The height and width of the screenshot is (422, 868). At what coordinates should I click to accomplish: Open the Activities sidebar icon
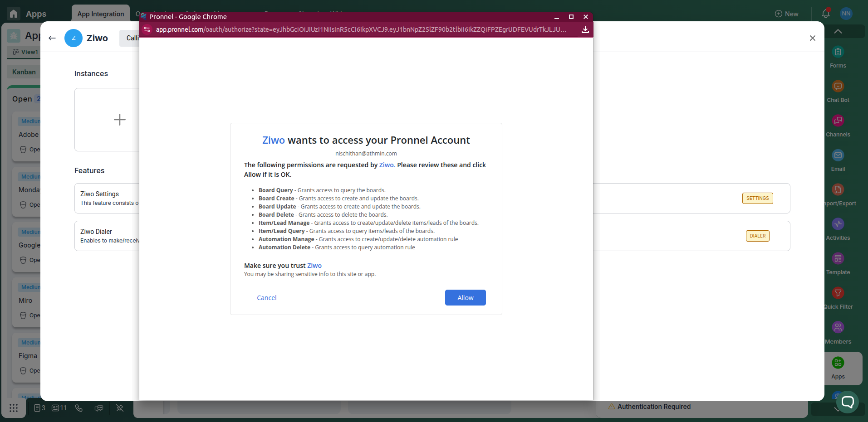[x=838, y=224]
